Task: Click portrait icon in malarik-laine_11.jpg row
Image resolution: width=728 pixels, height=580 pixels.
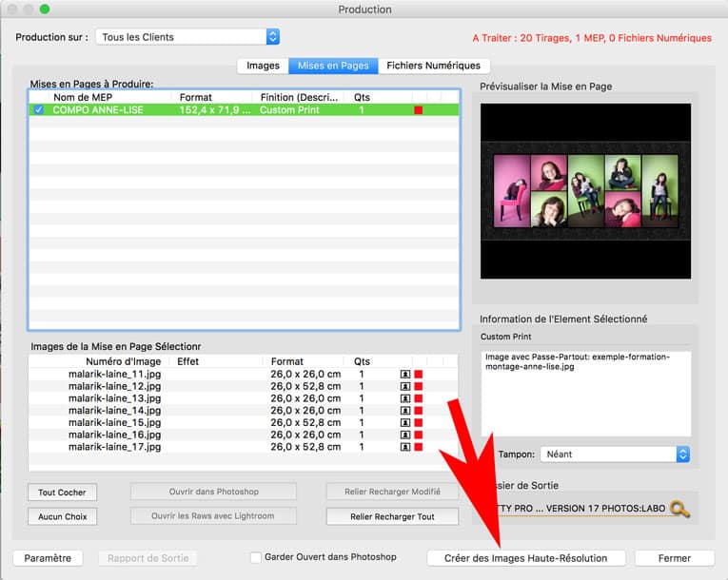Action: click(x=405, y=374)
